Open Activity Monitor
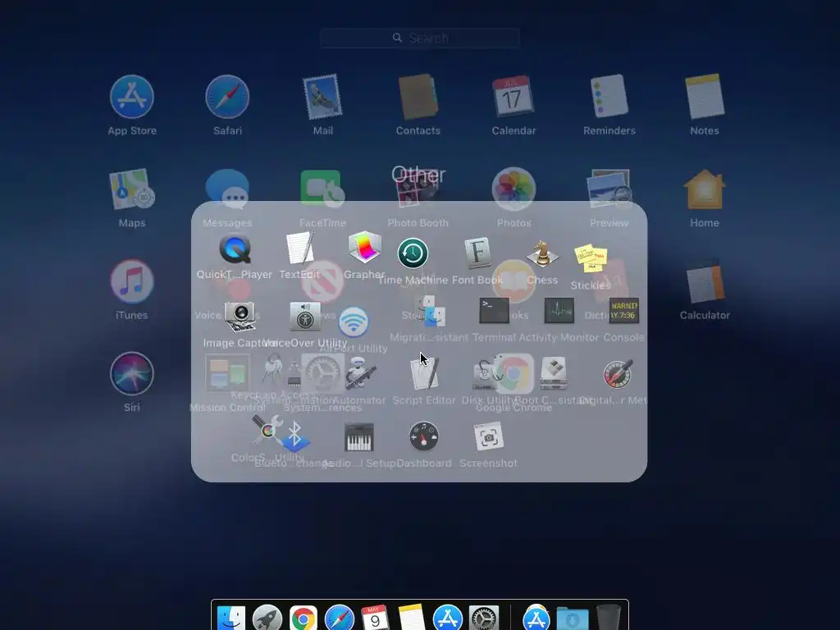The width and height of the screenshot is (840, 630). point(559,311)
